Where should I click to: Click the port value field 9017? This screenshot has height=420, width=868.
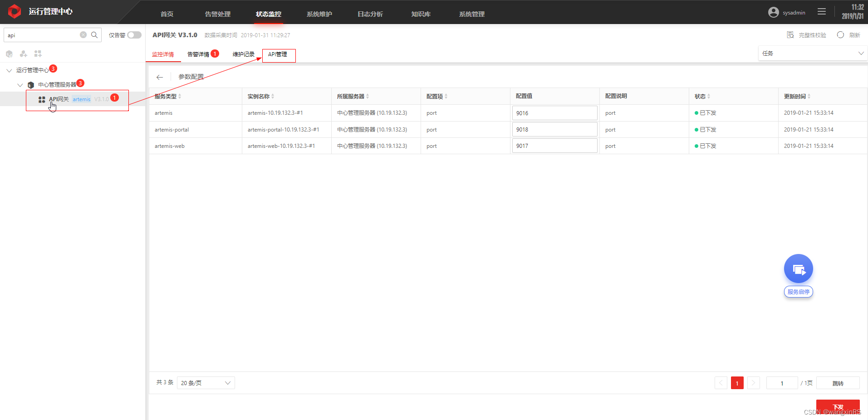click(554, 146)
